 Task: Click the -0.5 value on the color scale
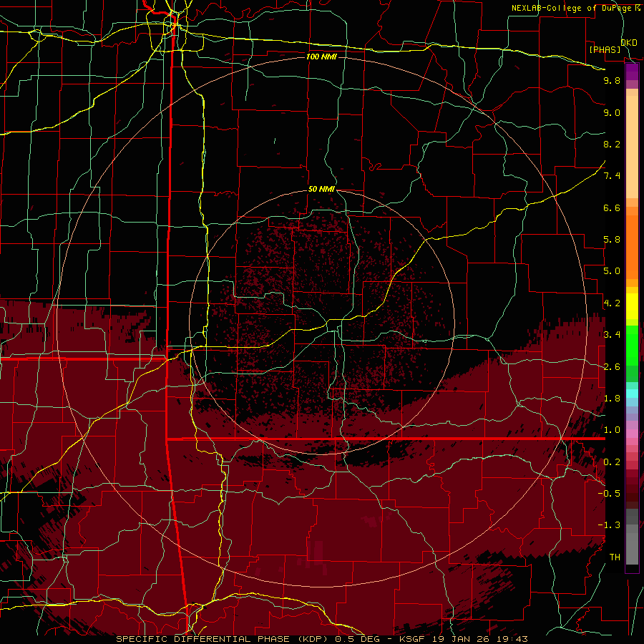click(x=609, y=494)
